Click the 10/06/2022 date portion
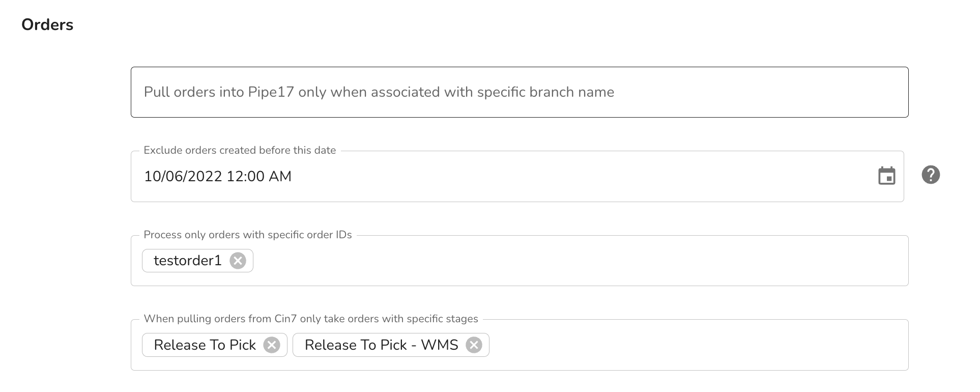Screen dimensions: 980x392 tap(183, 177)
